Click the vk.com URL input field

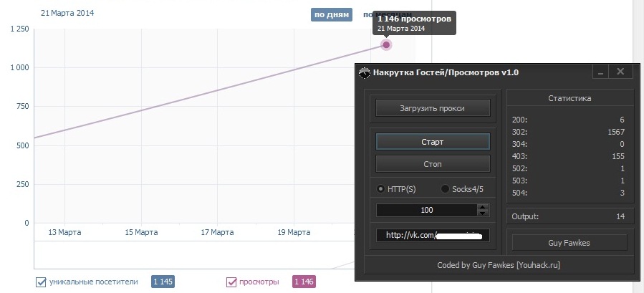pyautogui.click(x=433, y=236)
